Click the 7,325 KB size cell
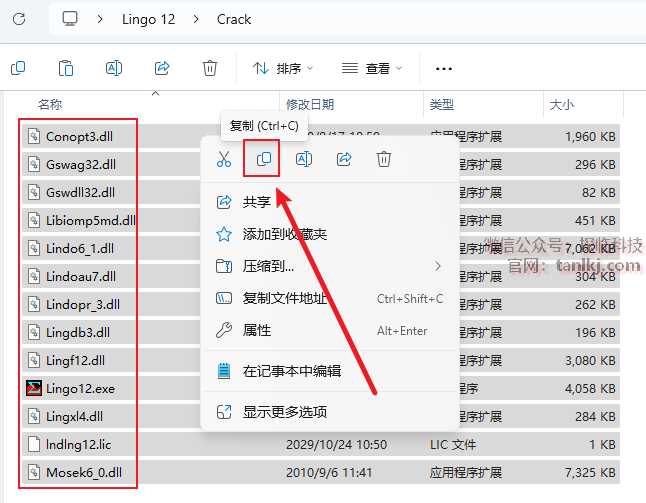This screenshot has width=646, height=503. [590, 473]
